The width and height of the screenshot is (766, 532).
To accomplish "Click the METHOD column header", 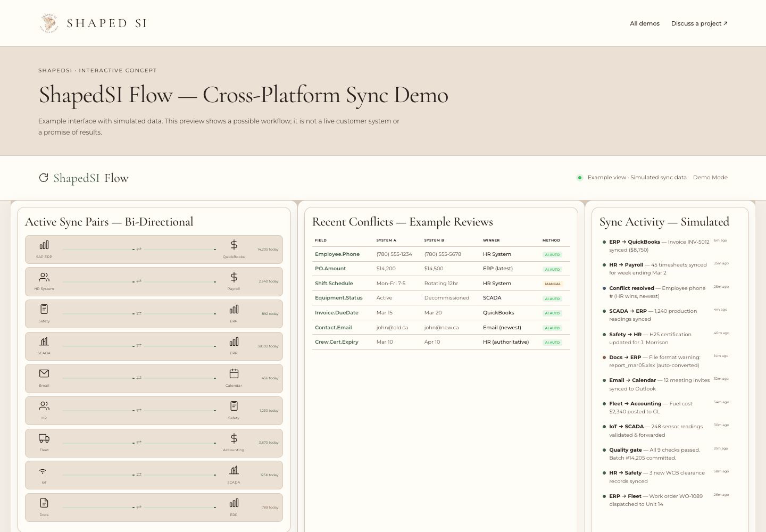I will (x=551, y=240).
